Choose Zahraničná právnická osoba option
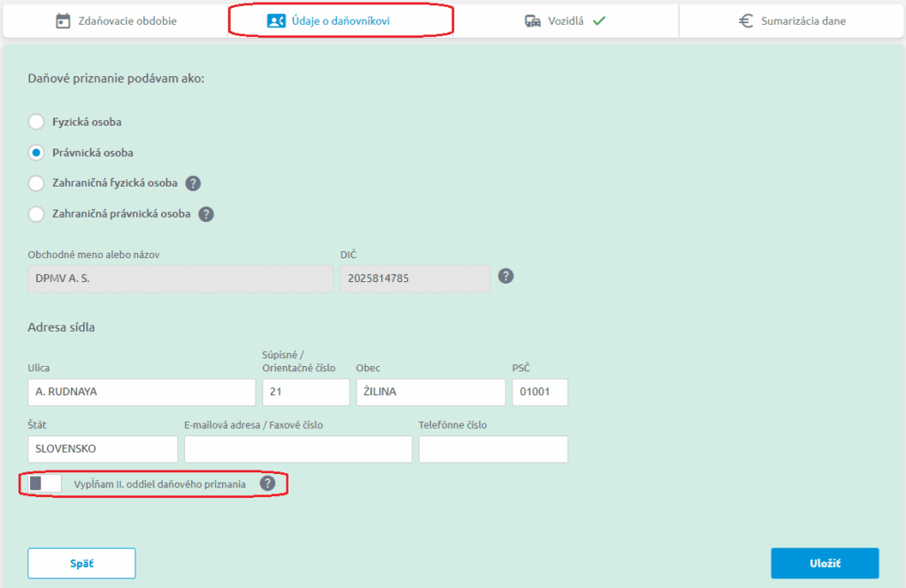 36,214
